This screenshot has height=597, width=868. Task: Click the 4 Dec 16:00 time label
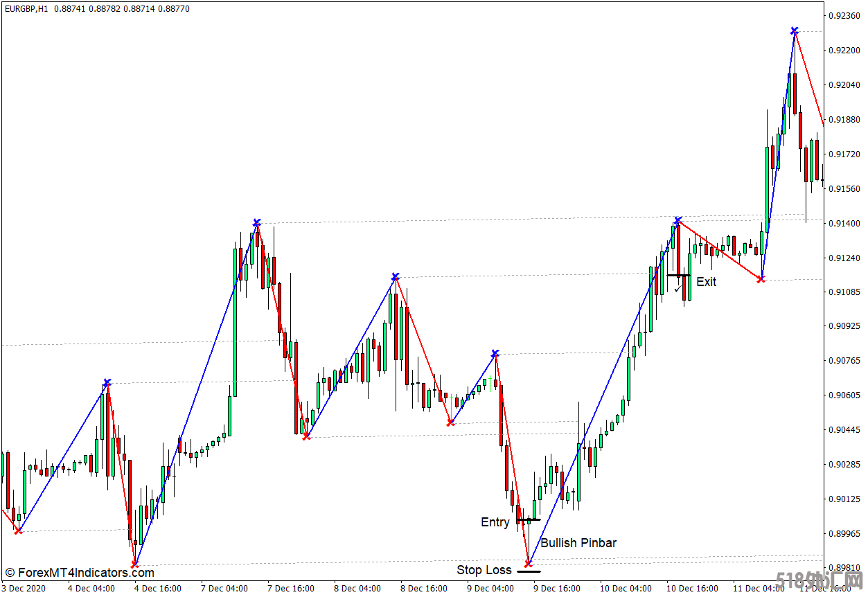pos(158,589)
